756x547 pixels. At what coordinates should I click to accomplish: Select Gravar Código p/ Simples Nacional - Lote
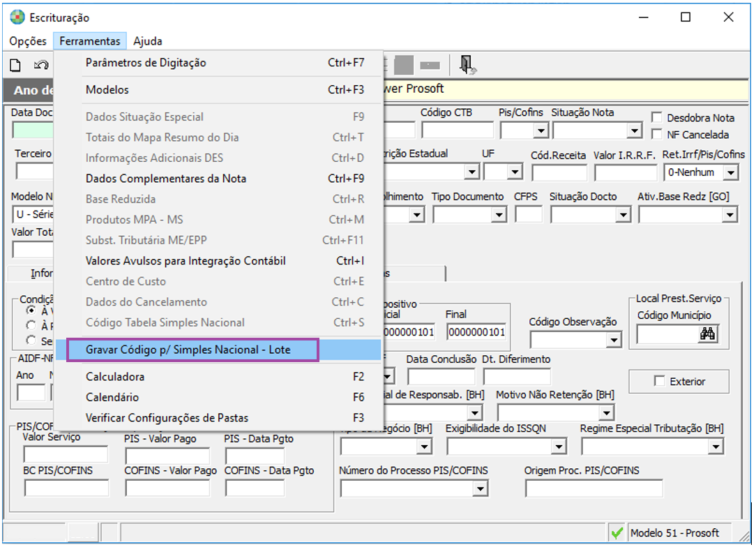pos(192,350)
